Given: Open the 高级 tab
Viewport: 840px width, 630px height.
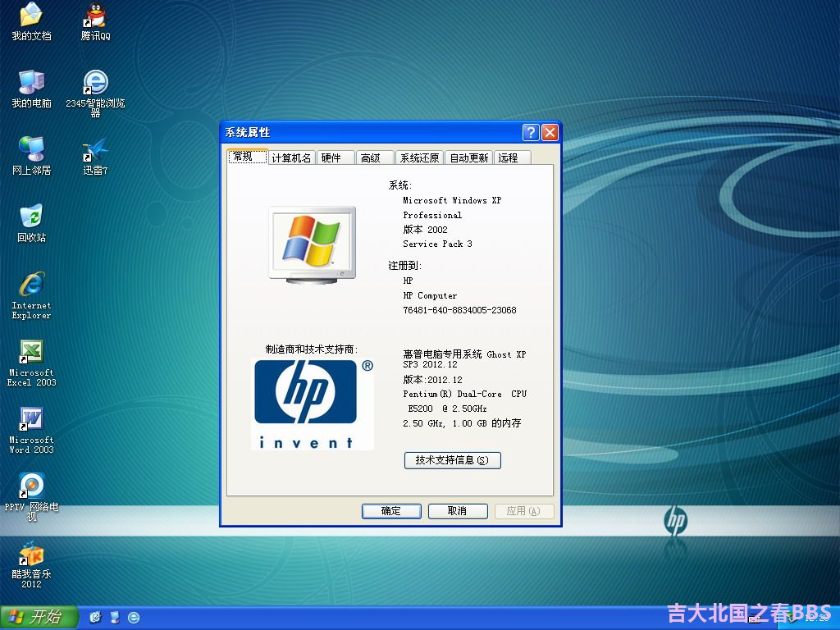Looking at the screenshot, I should click(374, 157).
